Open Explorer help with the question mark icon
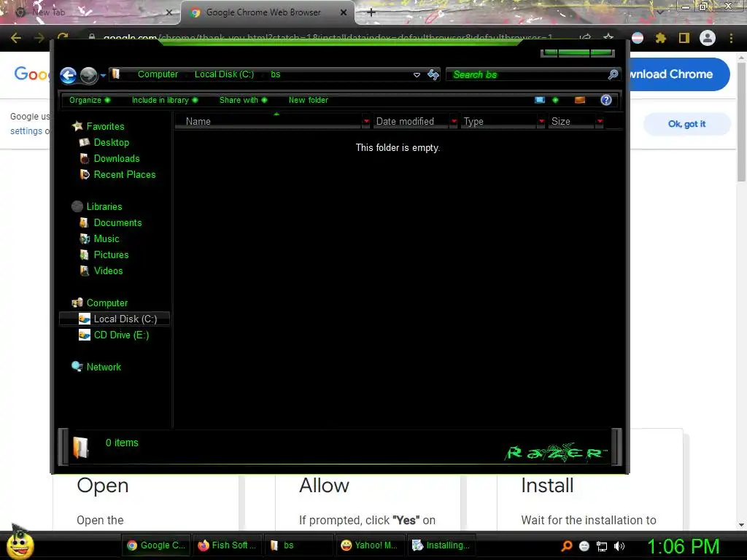This screenshot has width=747, height=560. point(606,100)
